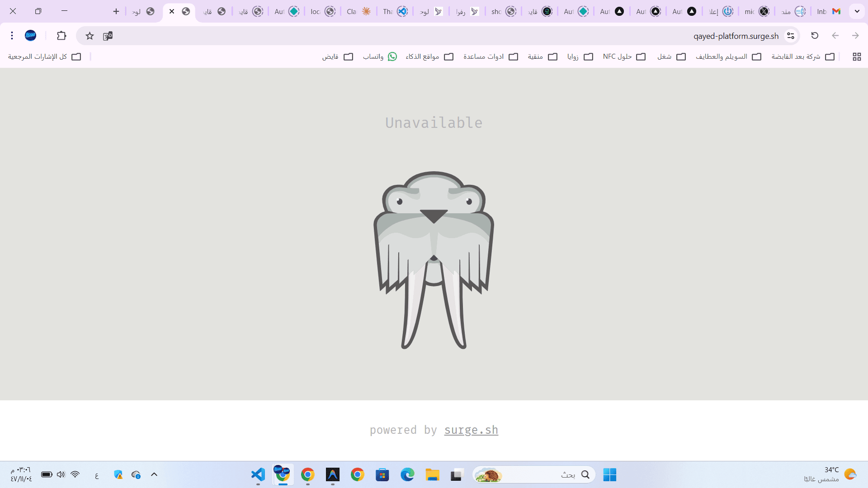Bookmark this page with the star icon
This screenshot has height=488, width=868.
(90, 36)
